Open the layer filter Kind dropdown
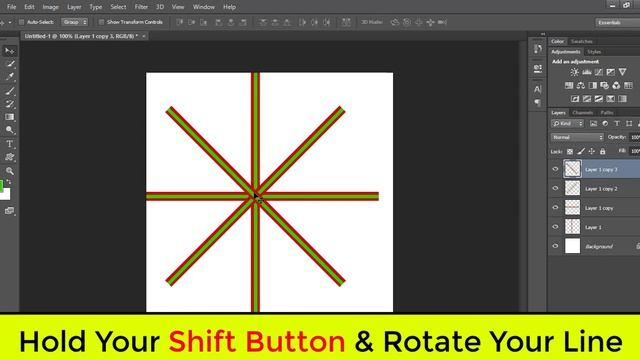This screenshot has width=640, height=360. (x=568, y=124)
